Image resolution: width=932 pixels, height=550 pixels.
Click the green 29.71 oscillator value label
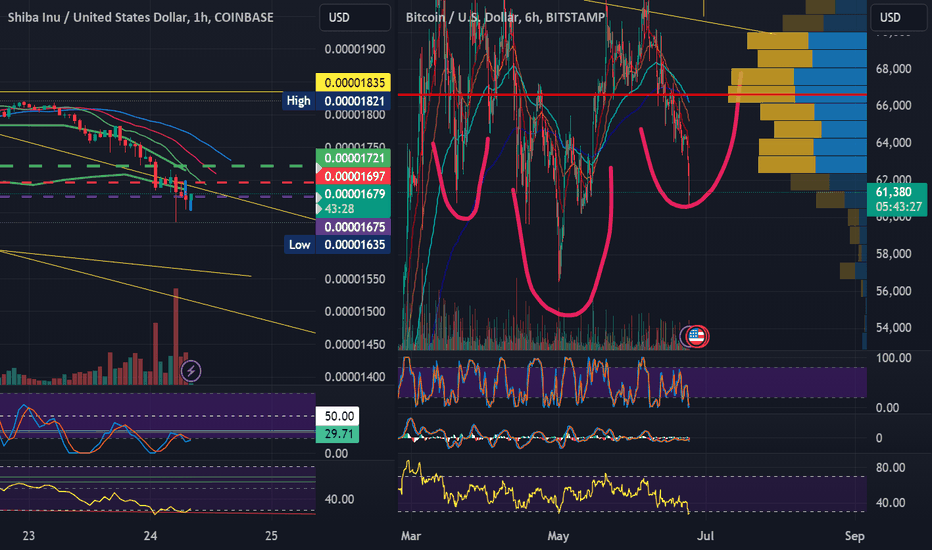(337, 433)
